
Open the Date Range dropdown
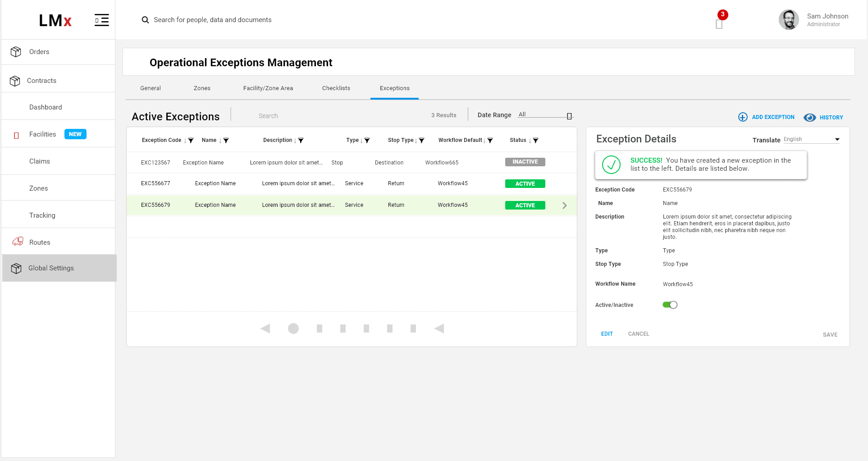click(545, 115)
